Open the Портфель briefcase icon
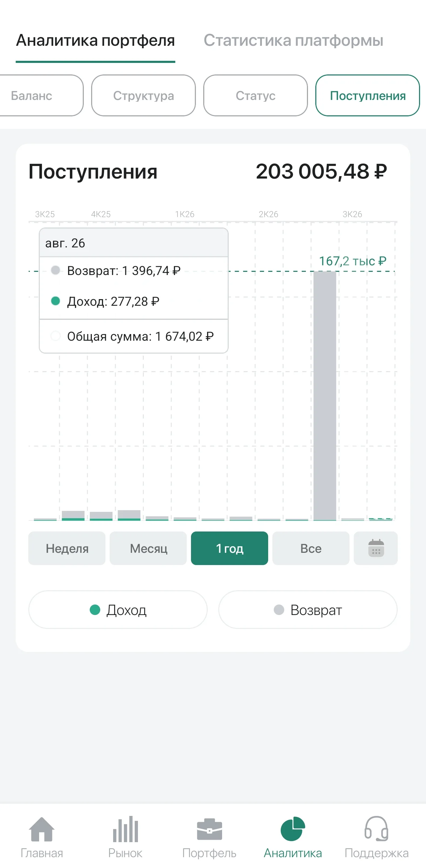426x868 pixels. click(x=209, y=829)
